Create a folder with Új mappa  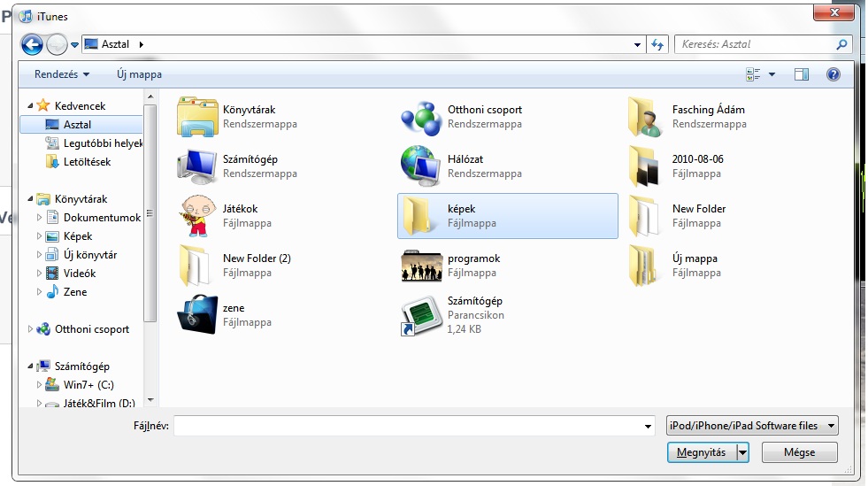coord(140,74)
